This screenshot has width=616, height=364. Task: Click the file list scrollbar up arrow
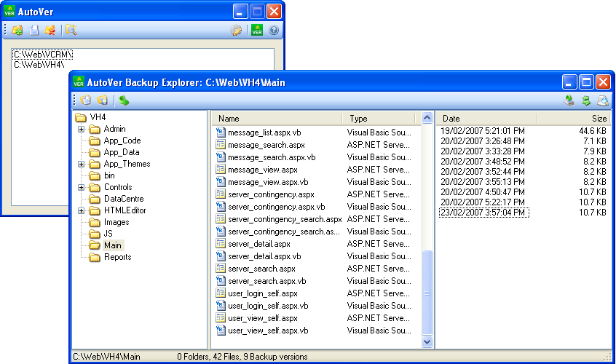click(427, 117)
